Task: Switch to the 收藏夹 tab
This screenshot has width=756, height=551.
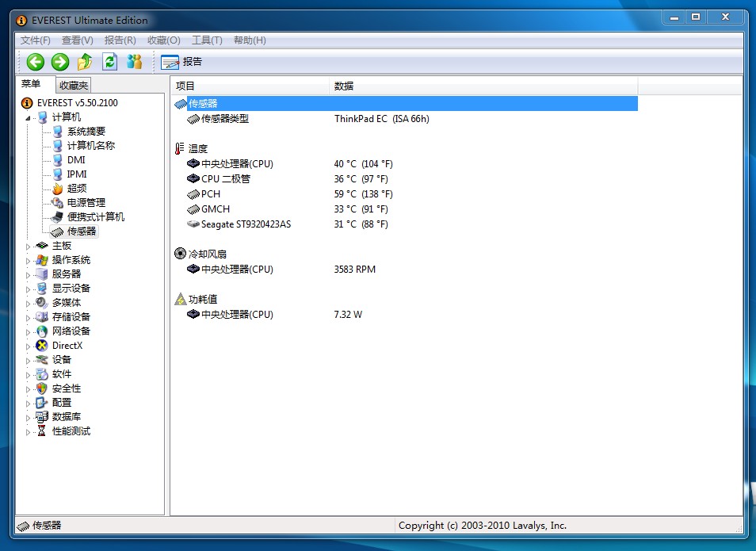Action: click(73, 86)
